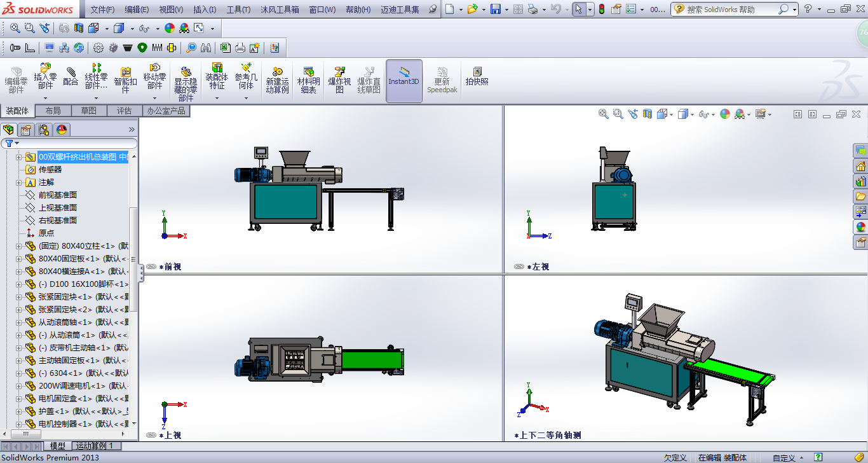Toggle Instant3D button
This screenshot has height=463, width=868.
(x=404, y=81)
